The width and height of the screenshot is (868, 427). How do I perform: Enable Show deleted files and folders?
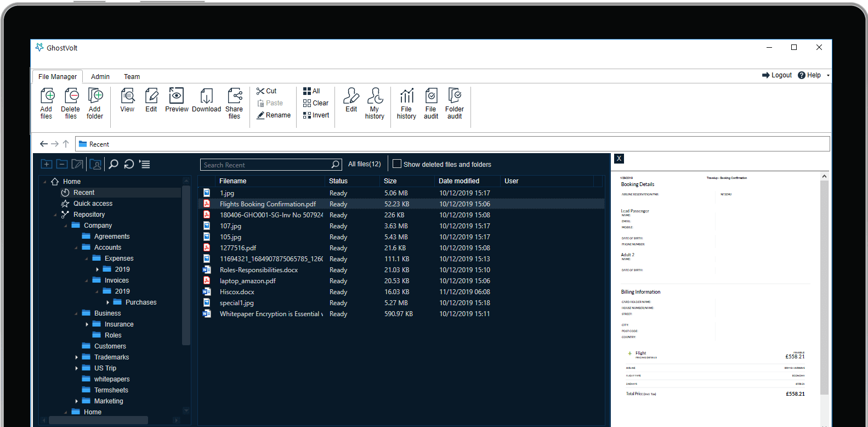[397, 164]
